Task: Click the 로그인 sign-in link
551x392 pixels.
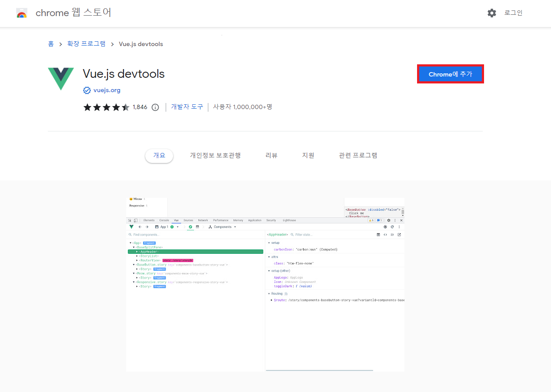Action: click(x=513, y=13)
